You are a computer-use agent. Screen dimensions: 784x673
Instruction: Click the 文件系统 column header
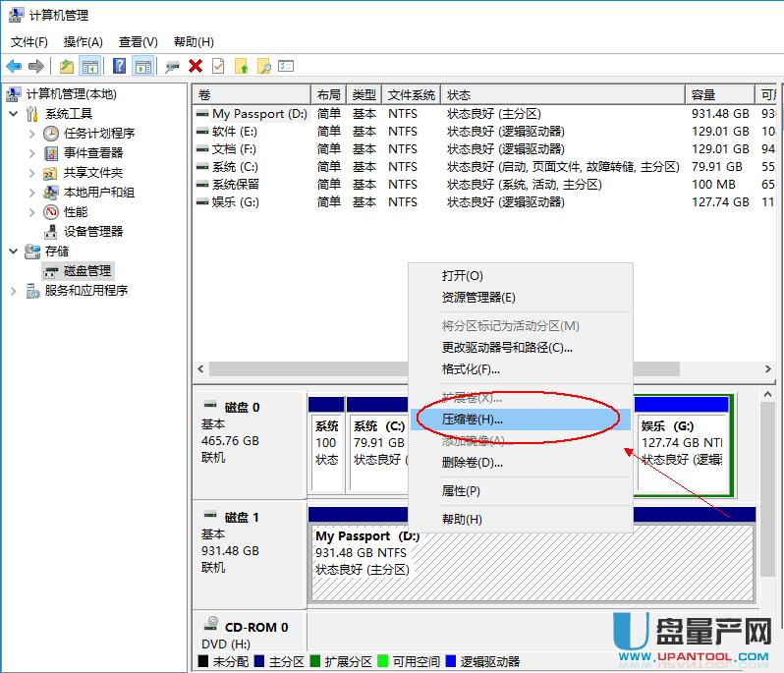411,94
